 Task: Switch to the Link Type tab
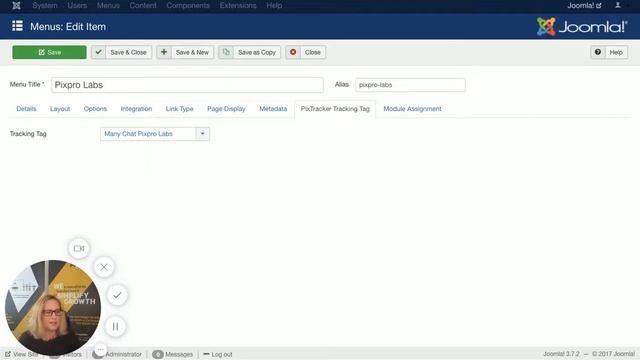180,109
